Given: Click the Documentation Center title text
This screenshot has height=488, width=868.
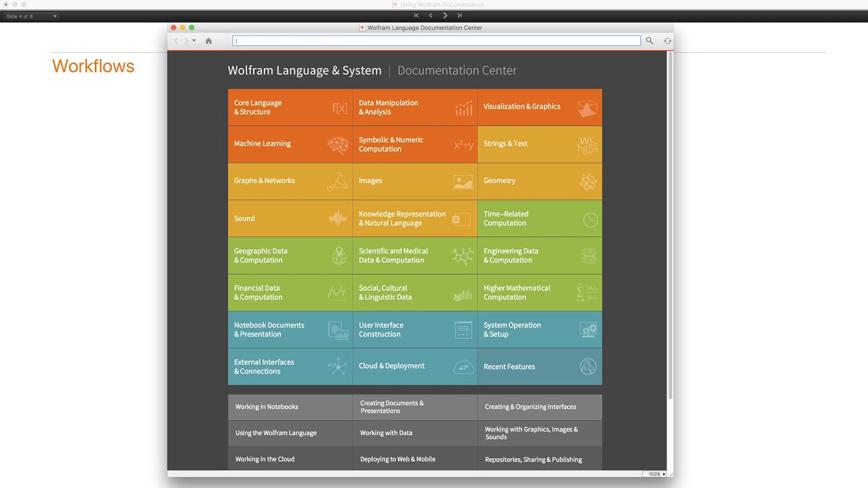Looking at the screenshot, I should (x=457, y=70).
